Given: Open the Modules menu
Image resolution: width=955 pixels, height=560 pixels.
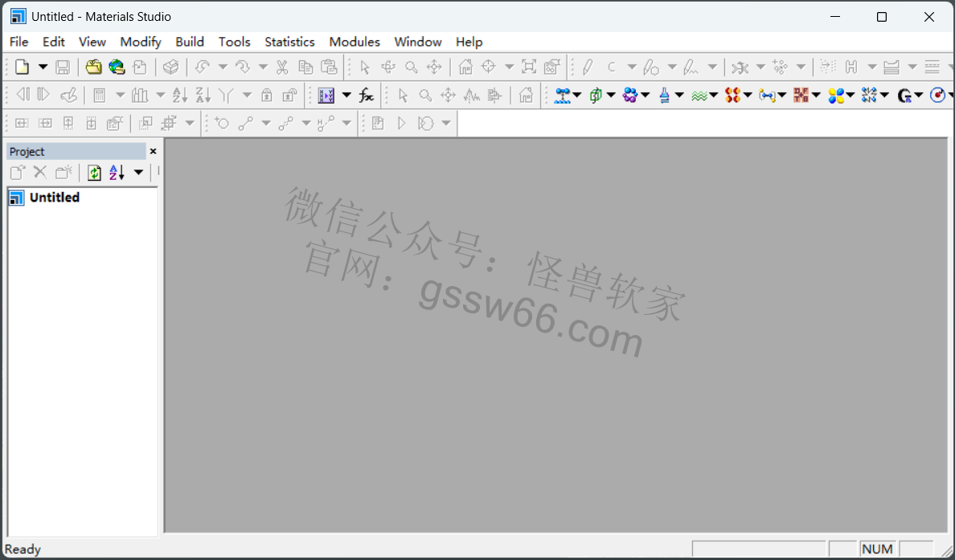Looking at the screenshot, I should point(355,42).
